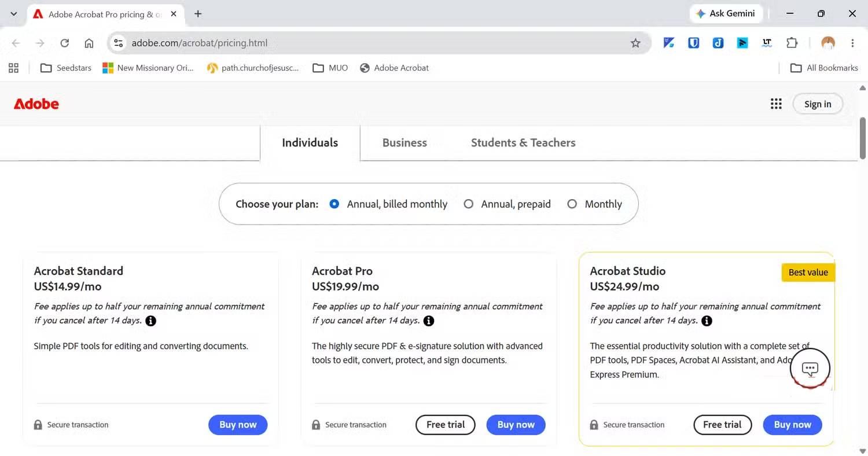The width and height of the screenshot is (868, 456).
Task: Switch to the Business tab
Action: pos(404,143)
